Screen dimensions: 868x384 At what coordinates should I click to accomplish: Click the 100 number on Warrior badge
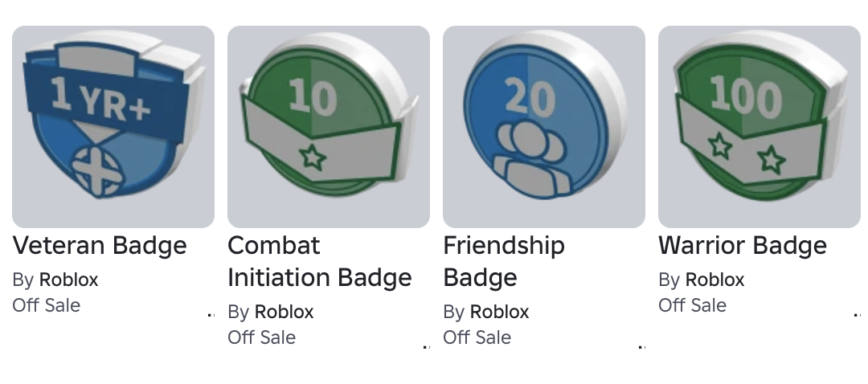(x=745, y=98)
